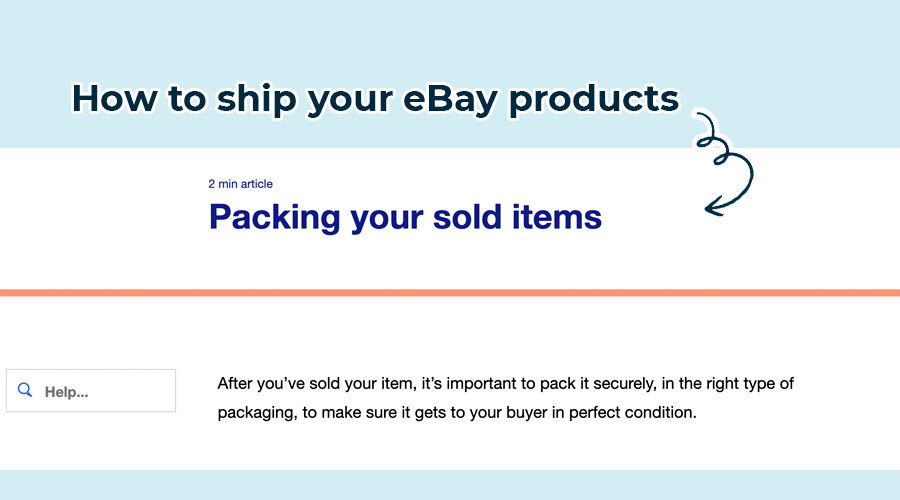This screenshot has height=500, width=900.
Task: Click the "Packing your sold items" heading
Action: click(405, 217)
